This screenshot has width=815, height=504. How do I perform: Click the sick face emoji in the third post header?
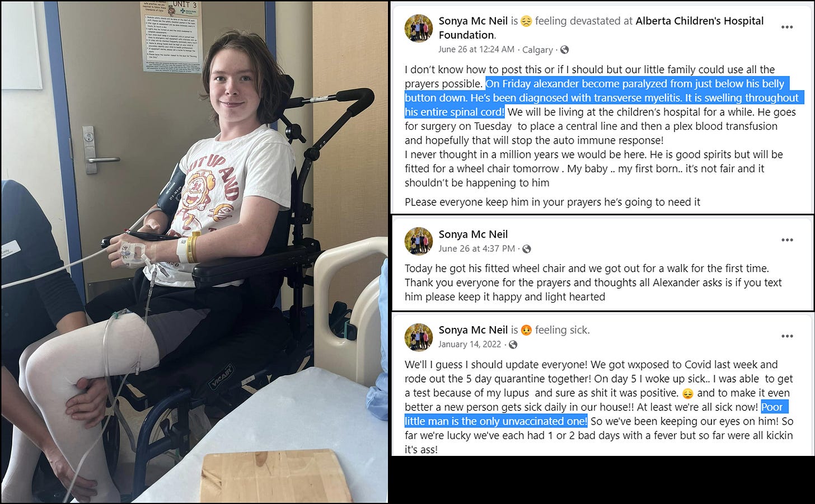coord(526,331)
